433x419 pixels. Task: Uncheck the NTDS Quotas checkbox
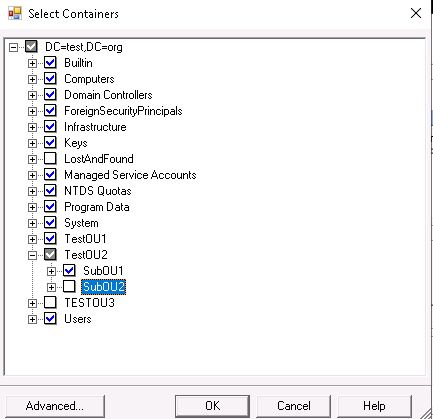click(50, 190)
